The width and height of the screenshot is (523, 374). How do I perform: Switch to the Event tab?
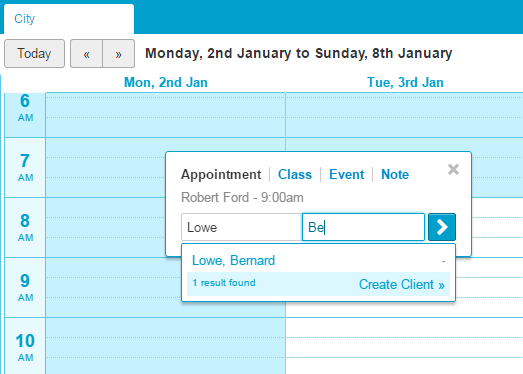347,174
